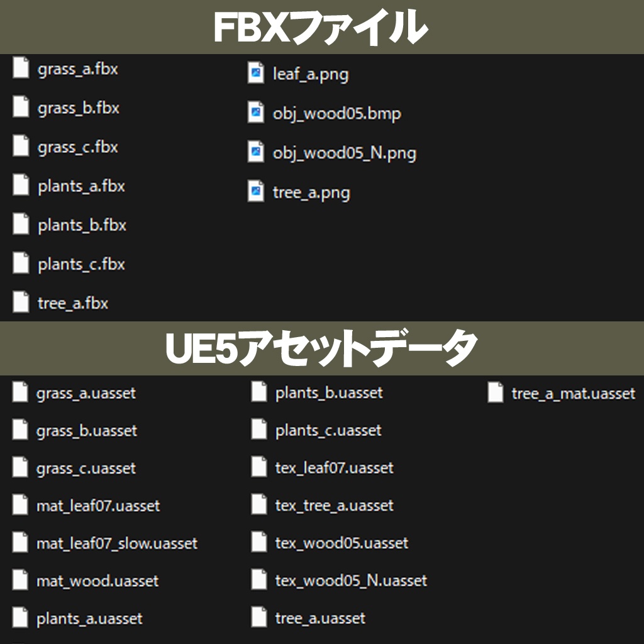
Task: Click the obj_wood05_N.png image icon
Action: pyautogui.click(x=257, y=152)
